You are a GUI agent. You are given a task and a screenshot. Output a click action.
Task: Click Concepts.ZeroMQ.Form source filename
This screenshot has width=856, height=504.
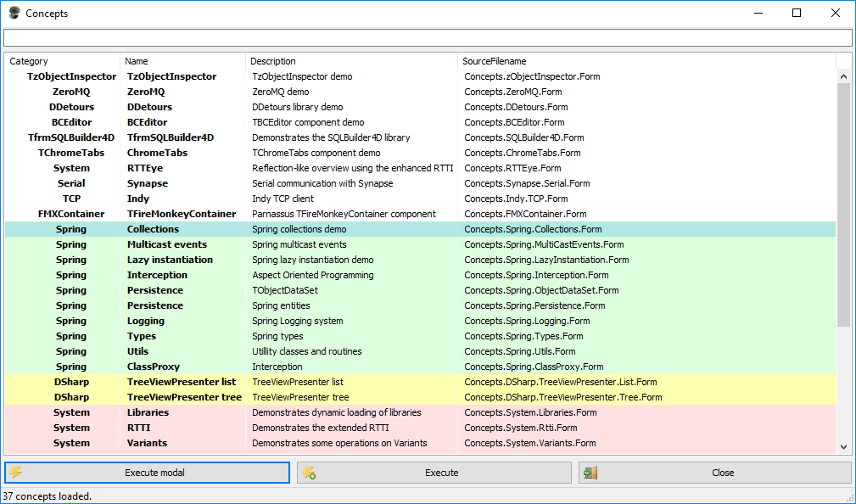coord(513,92)
